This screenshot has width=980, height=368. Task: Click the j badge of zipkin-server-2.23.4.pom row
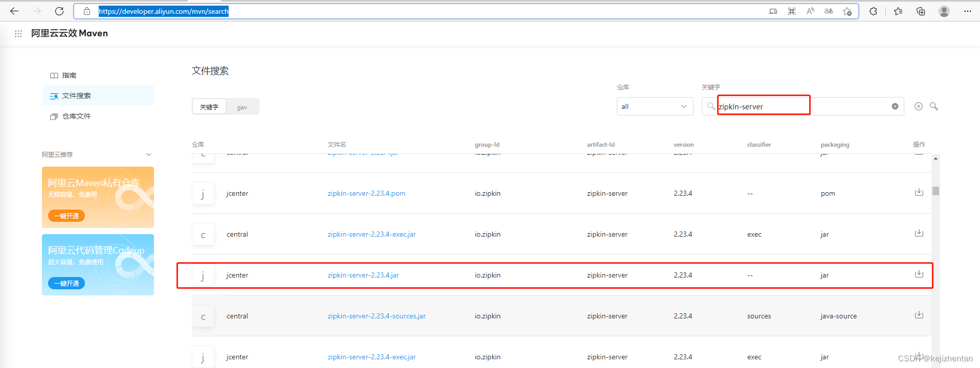tap(203, 193)
